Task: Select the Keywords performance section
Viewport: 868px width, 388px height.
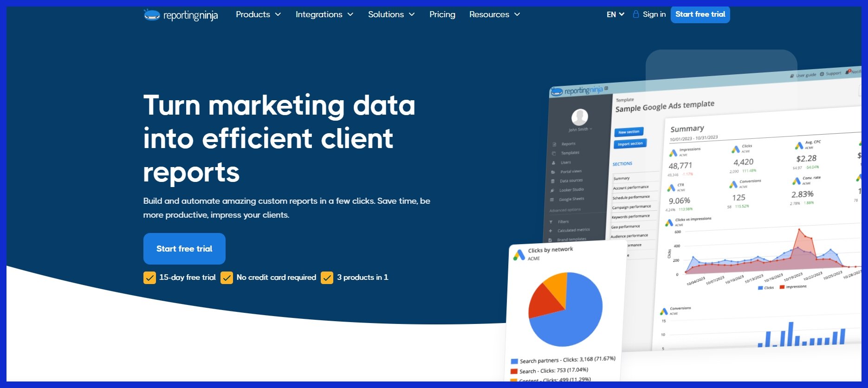Action: (x=630, y=217)
